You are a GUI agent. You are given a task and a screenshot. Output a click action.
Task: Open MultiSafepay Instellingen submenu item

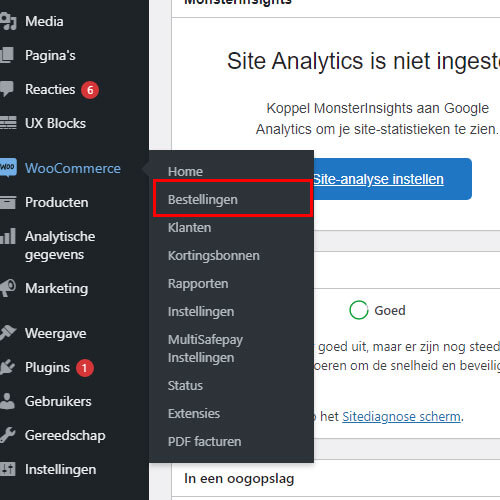(205, 348)
